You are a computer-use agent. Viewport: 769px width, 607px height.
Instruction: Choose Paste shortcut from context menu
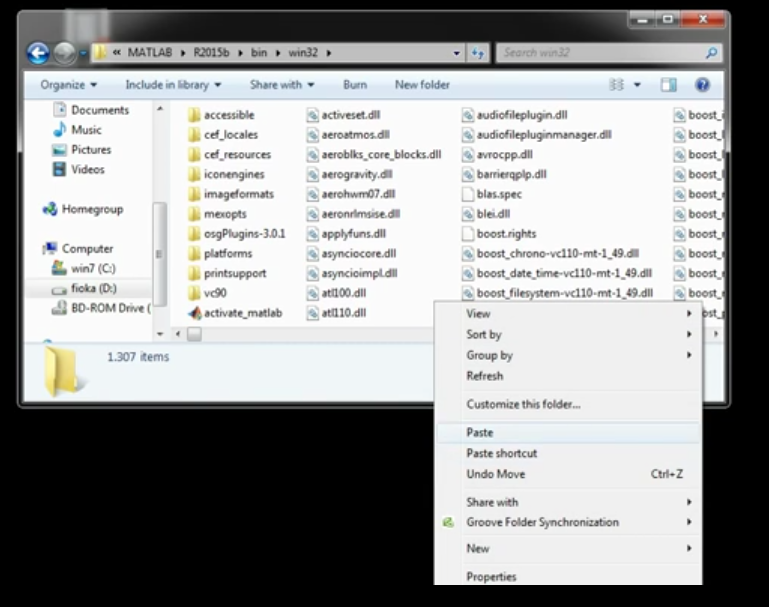(568, 454)
